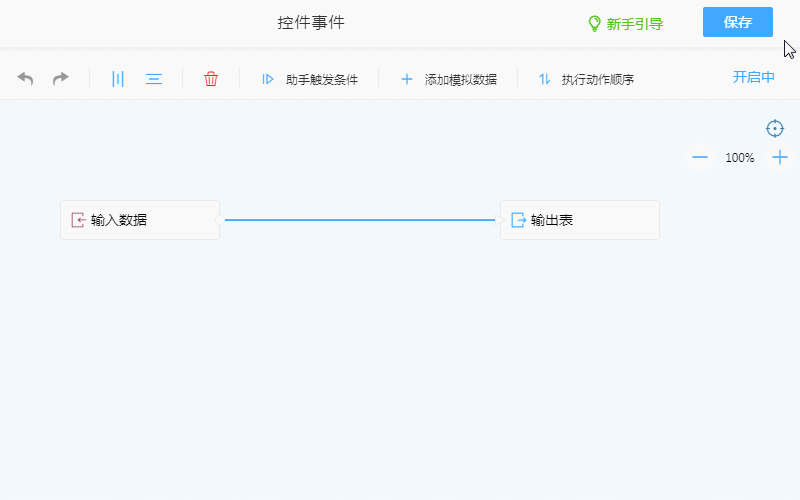Viewport: 800px width, 500px height.
Task: Click the 输出表 node's output icon
Action: [x=518, y=220]
